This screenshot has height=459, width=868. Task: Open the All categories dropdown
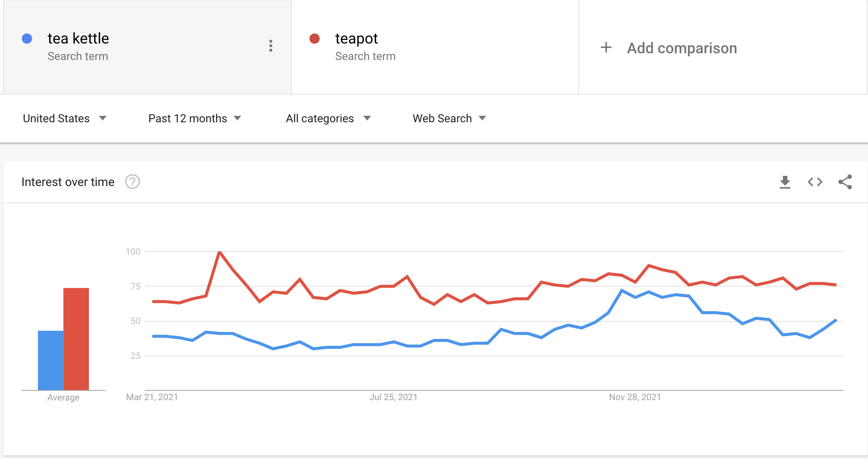pos(328,118)
